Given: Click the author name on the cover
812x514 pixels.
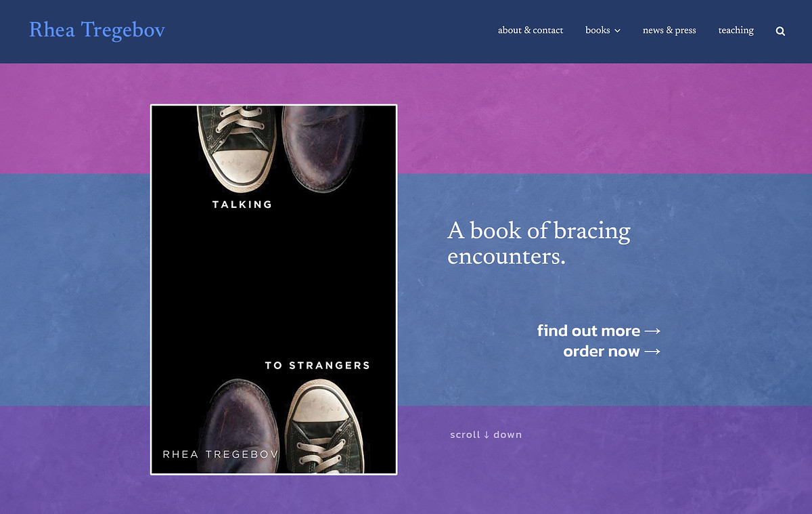Looking at the screenshot, I should coord(221,454).
